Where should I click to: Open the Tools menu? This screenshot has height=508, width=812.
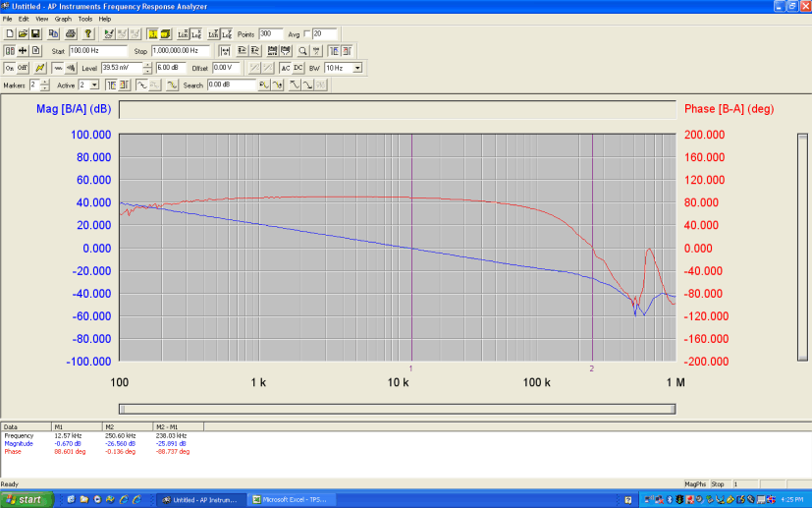84,19
